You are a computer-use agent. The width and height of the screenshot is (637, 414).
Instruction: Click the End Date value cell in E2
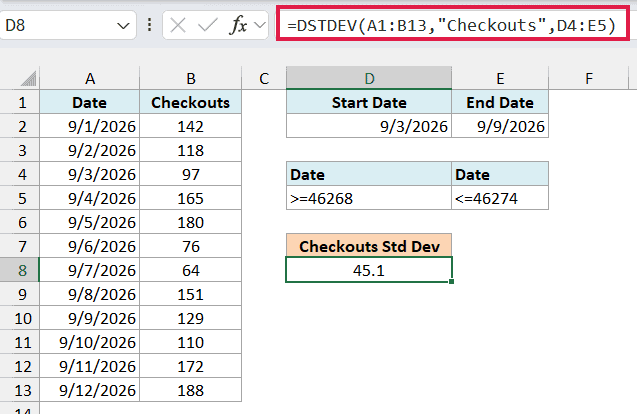[x=500, y=126]
